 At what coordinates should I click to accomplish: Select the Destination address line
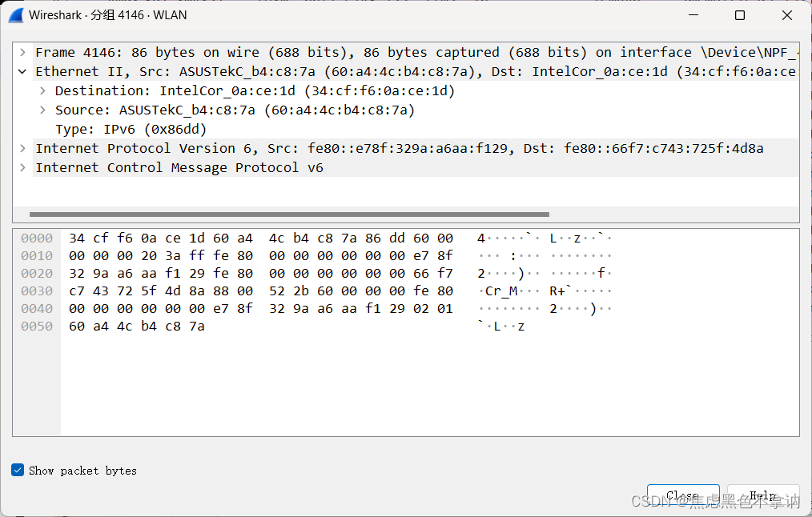point(200,90)
